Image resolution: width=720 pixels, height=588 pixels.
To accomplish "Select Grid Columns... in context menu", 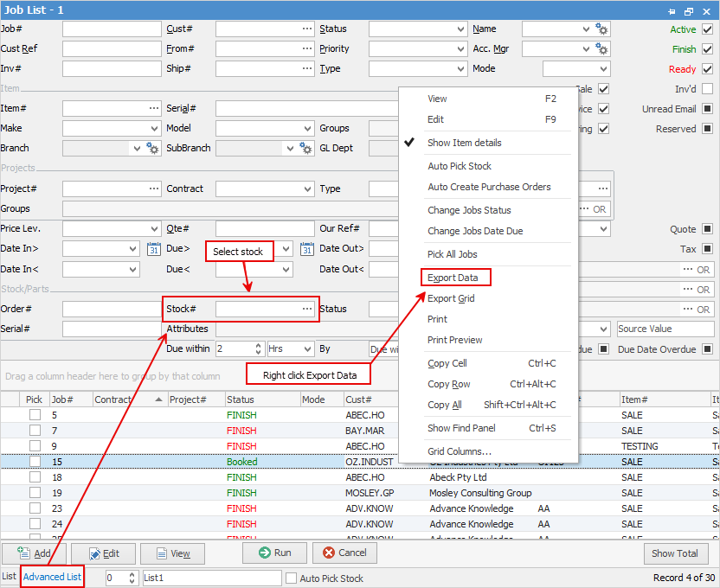I will click(460, 451).
